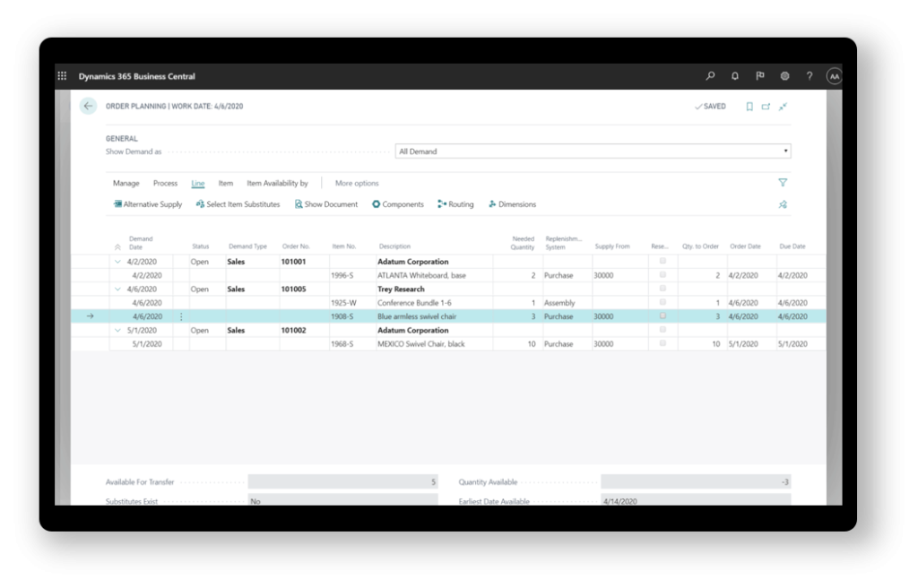Click the Show Document action
Viewport: 918px width, 588px height.
(x=326, y=204)
